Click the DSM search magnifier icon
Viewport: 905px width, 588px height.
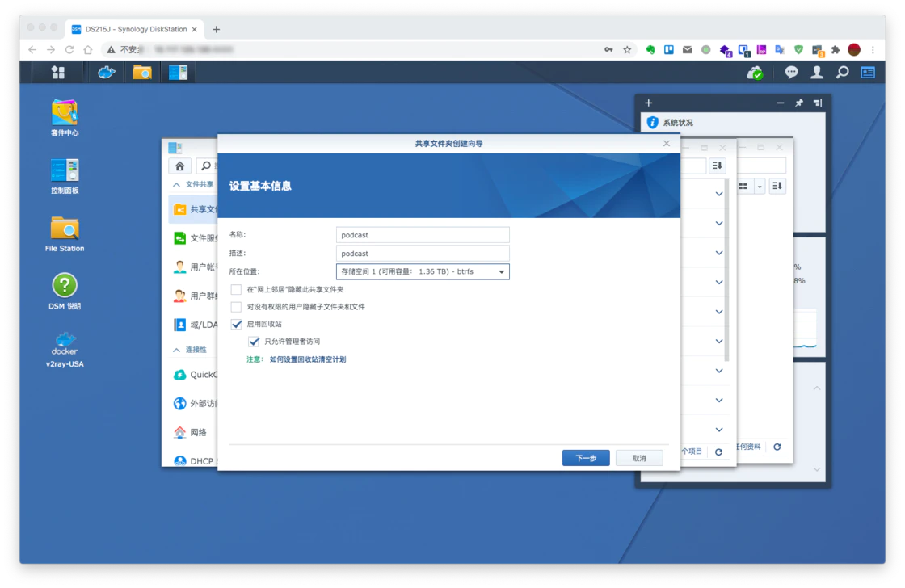coord(842,72)
